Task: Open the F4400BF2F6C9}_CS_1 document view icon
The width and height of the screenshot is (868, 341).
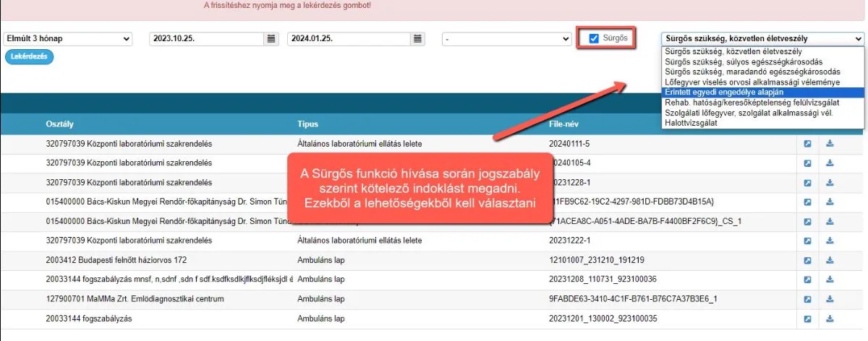Action: tap(808, 221)
